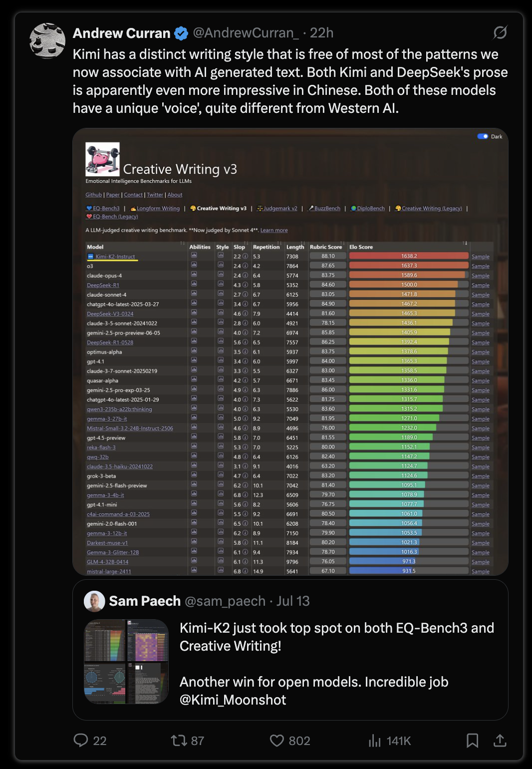View analytics via the bar chart icon

coord(375,741)
